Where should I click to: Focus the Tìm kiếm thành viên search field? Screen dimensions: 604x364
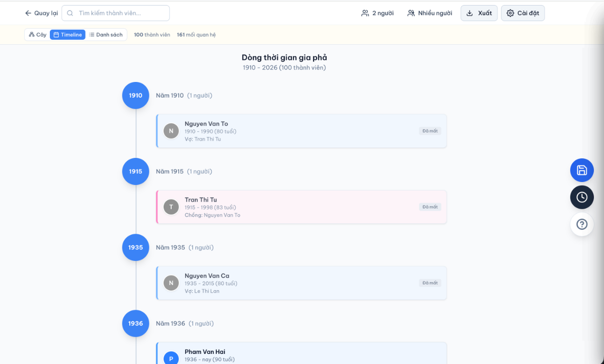[115, 13]
